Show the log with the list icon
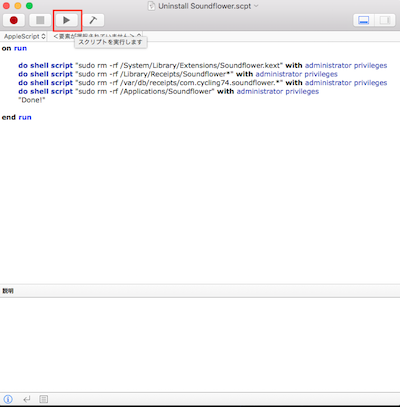The width and height of the screenshot is (400, 407). point(44,399)
